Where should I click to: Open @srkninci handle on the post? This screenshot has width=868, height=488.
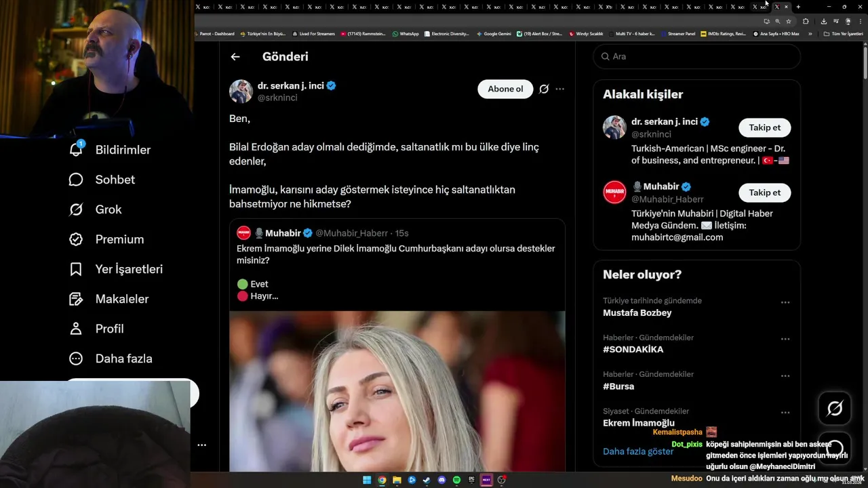click(x=277, y=98)
